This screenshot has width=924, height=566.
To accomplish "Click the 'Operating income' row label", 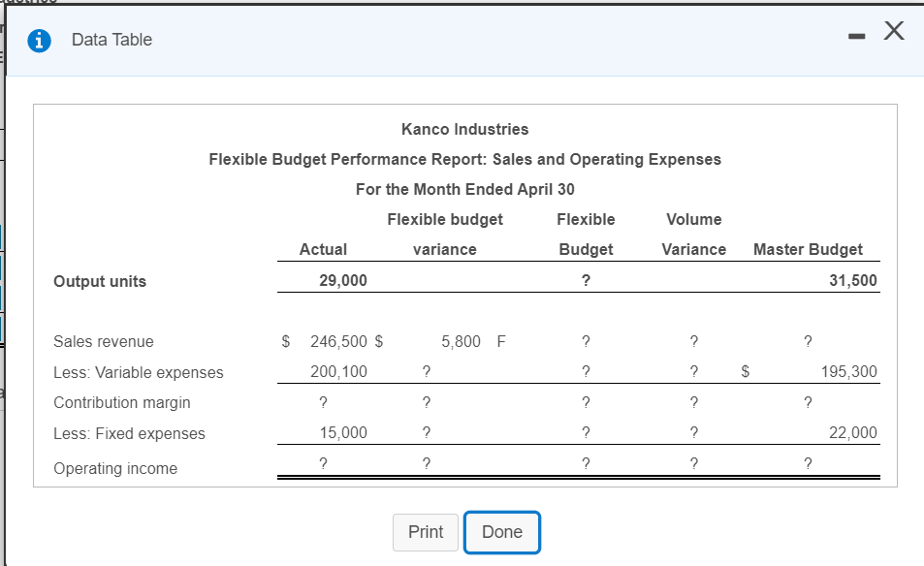I will [115, 469].
